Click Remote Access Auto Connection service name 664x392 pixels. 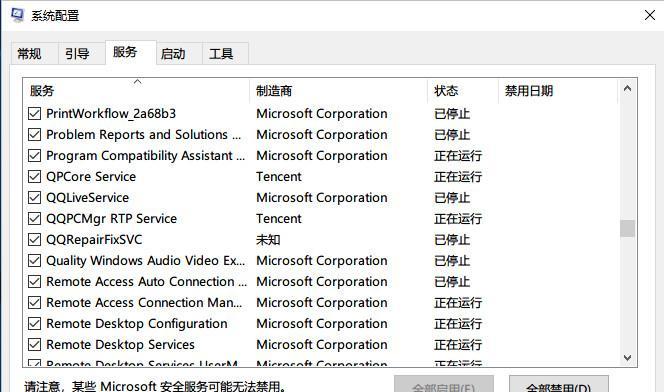click(x=147, y=282)
